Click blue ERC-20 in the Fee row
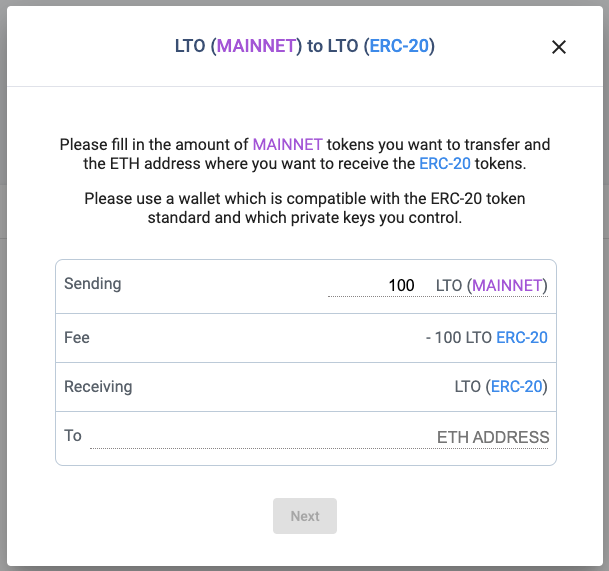The image size is (609, 571). tap(522, 338)
